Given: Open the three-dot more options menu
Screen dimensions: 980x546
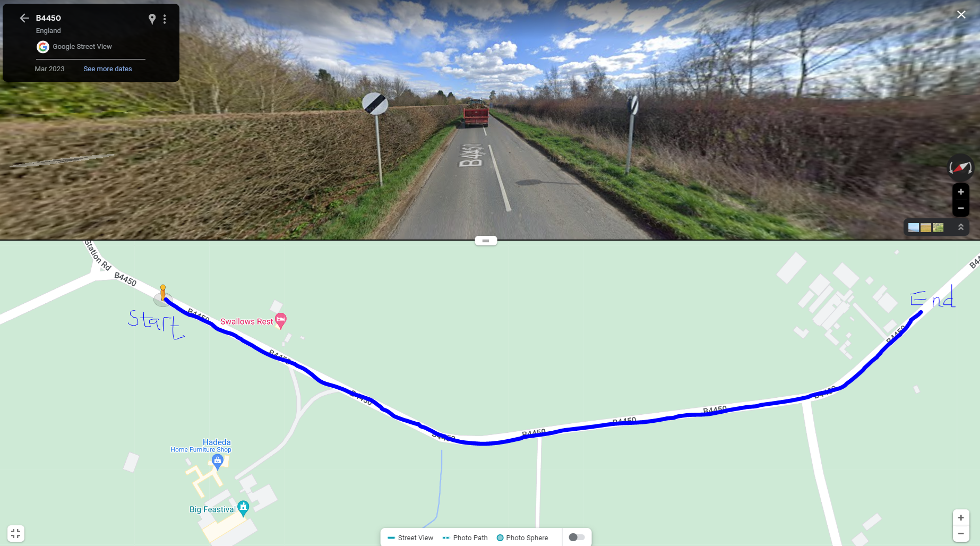Looking at the screenshot, I should point(165,19).
